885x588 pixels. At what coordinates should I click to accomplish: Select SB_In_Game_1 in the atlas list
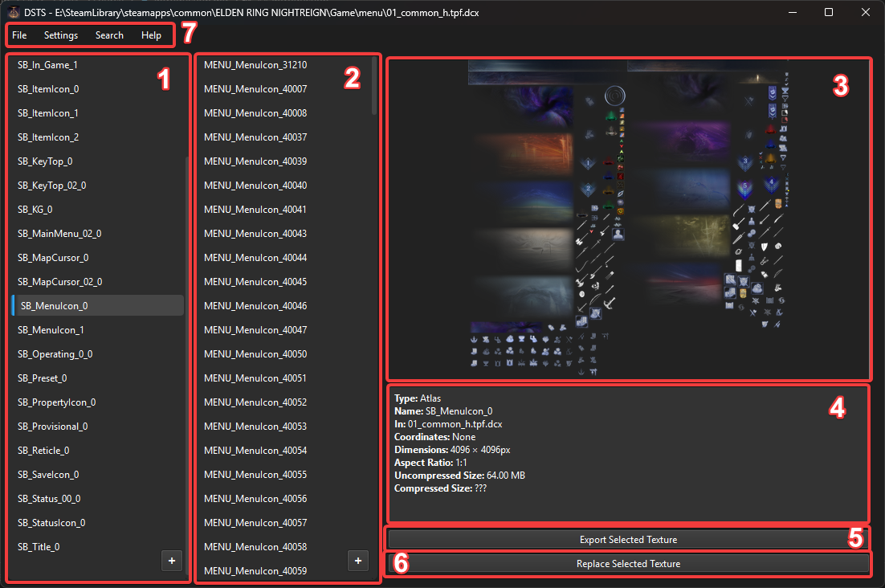click(x=98, y=65)
